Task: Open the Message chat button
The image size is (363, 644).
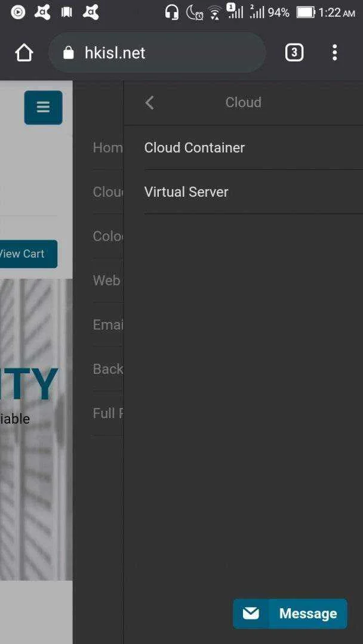Action: coord(290,614)
